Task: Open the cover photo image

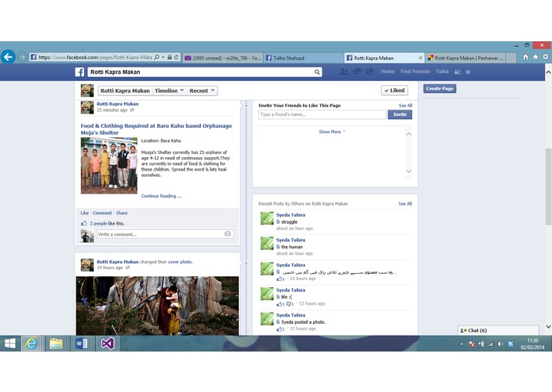Action: (x=157, y=306)
